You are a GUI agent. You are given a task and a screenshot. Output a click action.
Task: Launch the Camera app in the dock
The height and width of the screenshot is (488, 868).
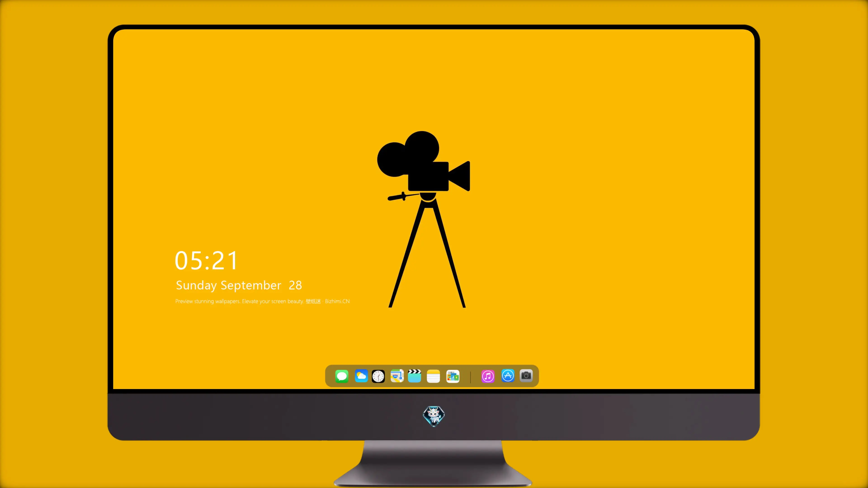pyautogui.click(x=526, y=375)
